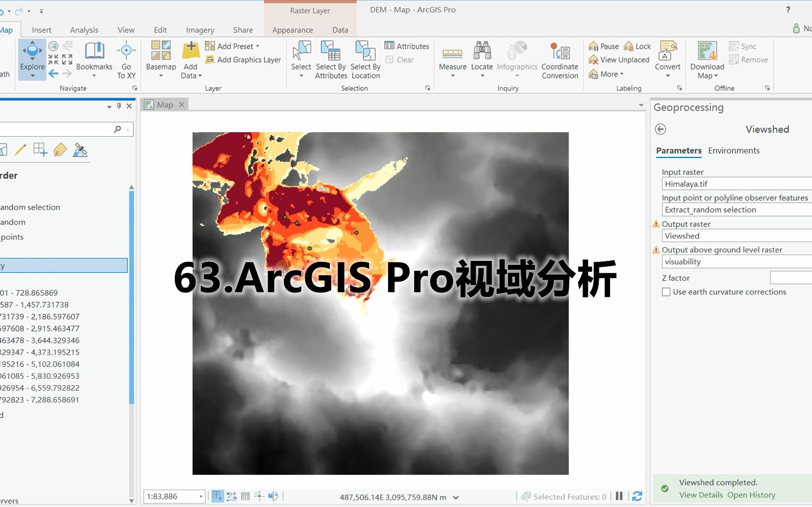
Task: Switch to the View ribbon tab
Action: pyautogui.click(x=126, y=30)
